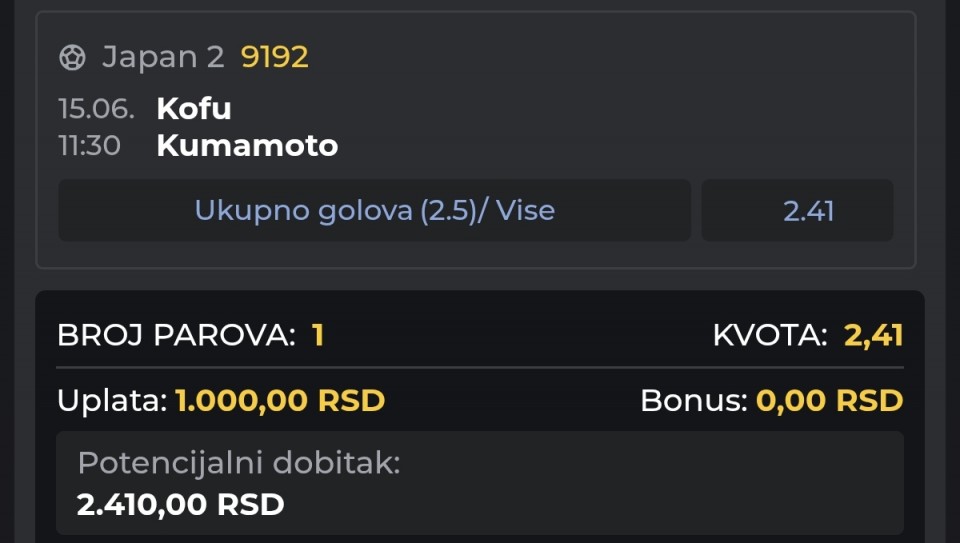Image resolution: width=960 pixels, height=543 pixels.
Task: Edit the stake amount 1.000,00 RSD
Action: pyautogui.click(x=280, y=401)
